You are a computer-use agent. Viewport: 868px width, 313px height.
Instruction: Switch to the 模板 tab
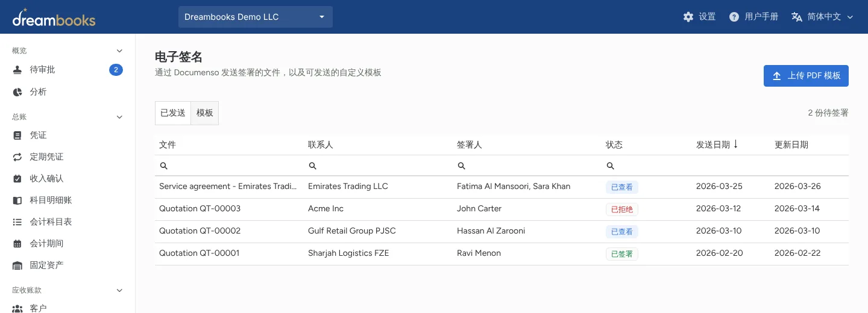point(205,113)
